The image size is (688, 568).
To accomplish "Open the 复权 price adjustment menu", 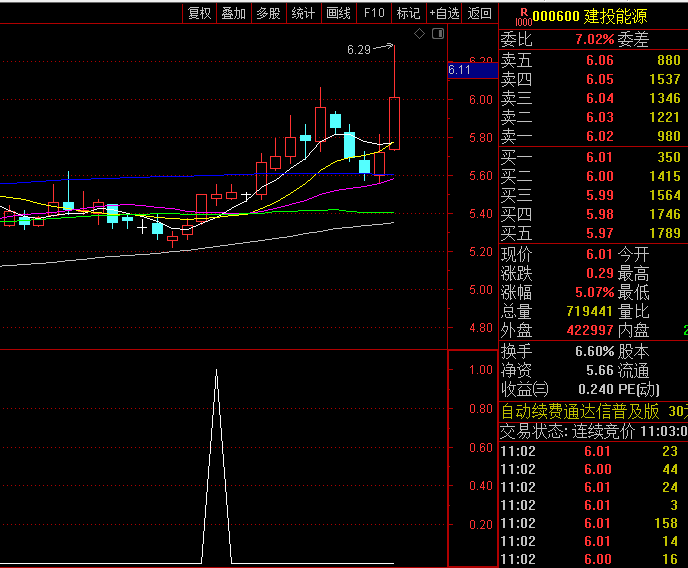I will [x=199, y=13].
